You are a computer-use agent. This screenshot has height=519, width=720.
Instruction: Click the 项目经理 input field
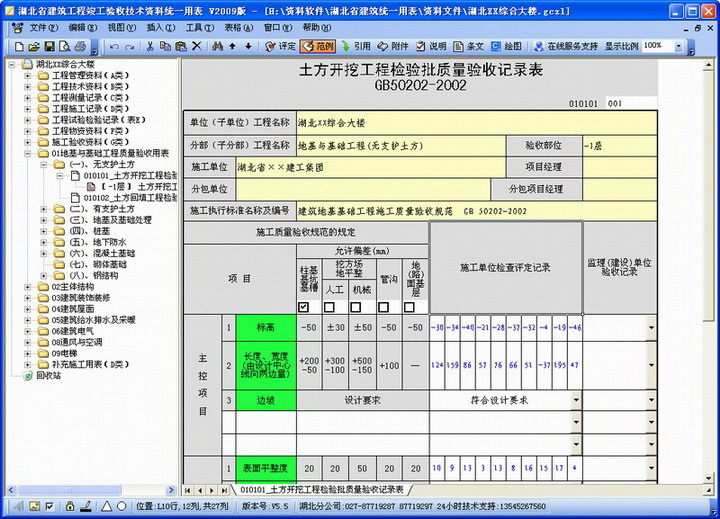point(619,167)
